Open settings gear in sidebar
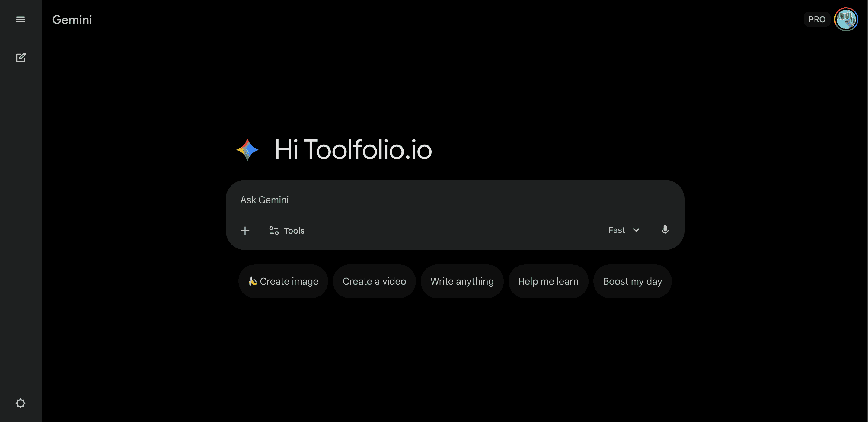The image size is (868, 422). pos(21,403)
